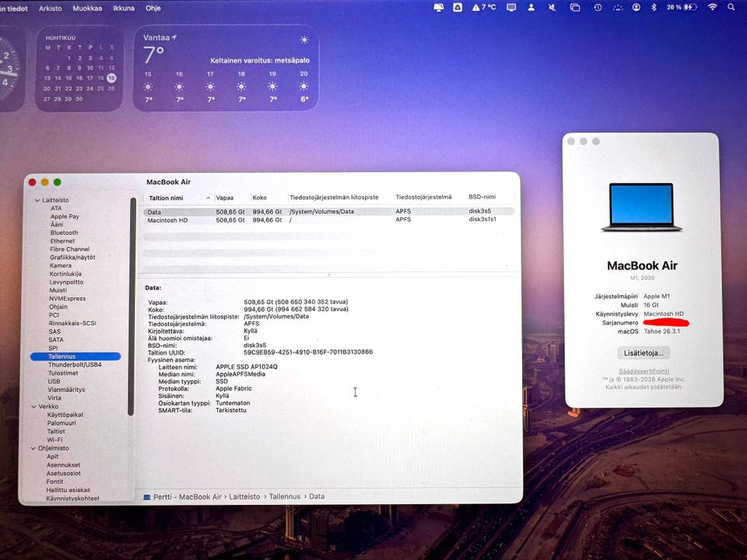Click the battery 26 % status icon
747x560 pixels.
click(682, 7)
